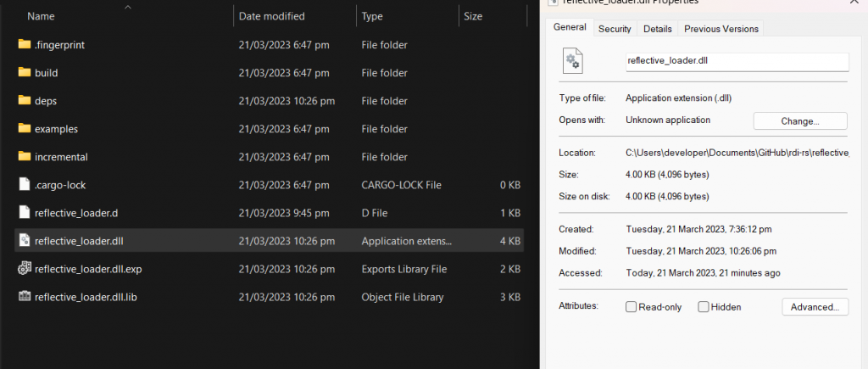Screen dimensions: 868x369
Task: Sort by the Type column header
Action: 372,17
